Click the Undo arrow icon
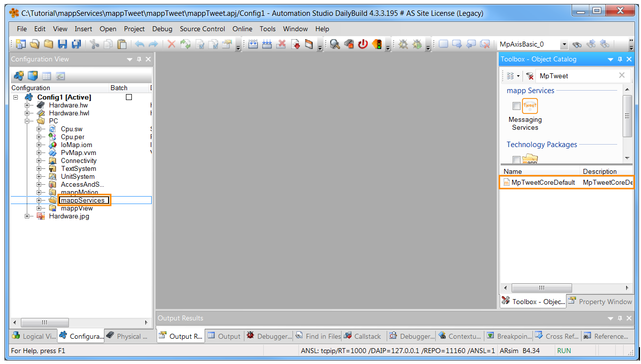 pos(140,44)
